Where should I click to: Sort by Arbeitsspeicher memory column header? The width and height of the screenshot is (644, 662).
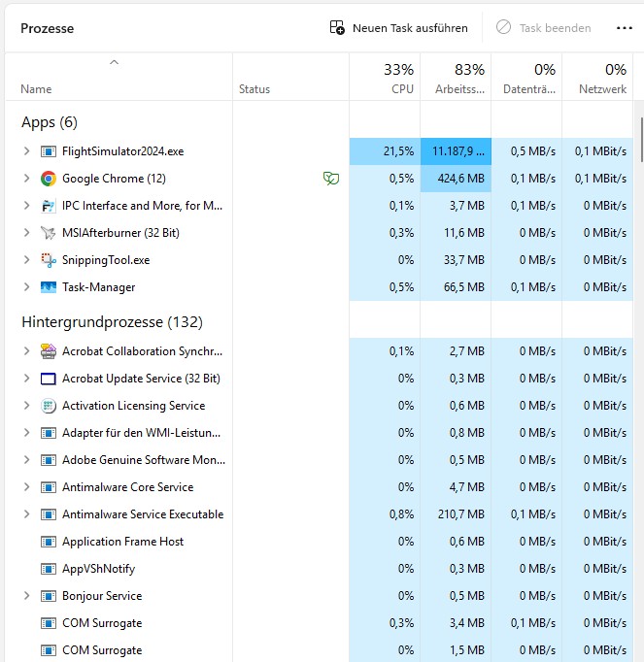456,79
